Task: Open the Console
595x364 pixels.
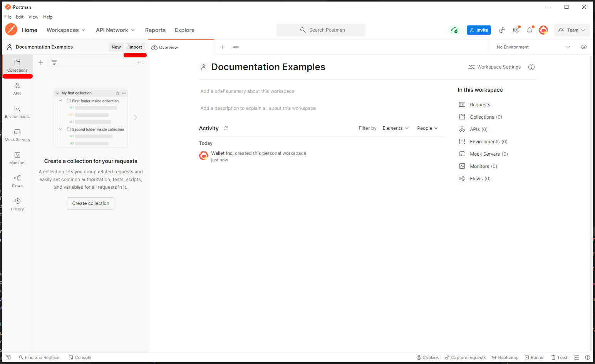Action: [80, 357]
